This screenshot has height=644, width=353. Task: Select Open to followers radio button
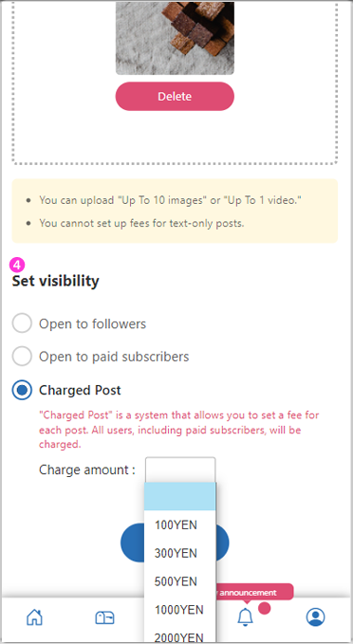point(22,323)
